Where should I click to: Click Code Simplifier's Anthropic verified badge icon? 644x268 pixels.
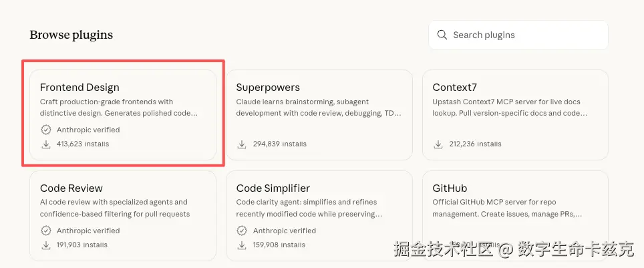click(243, 231)
